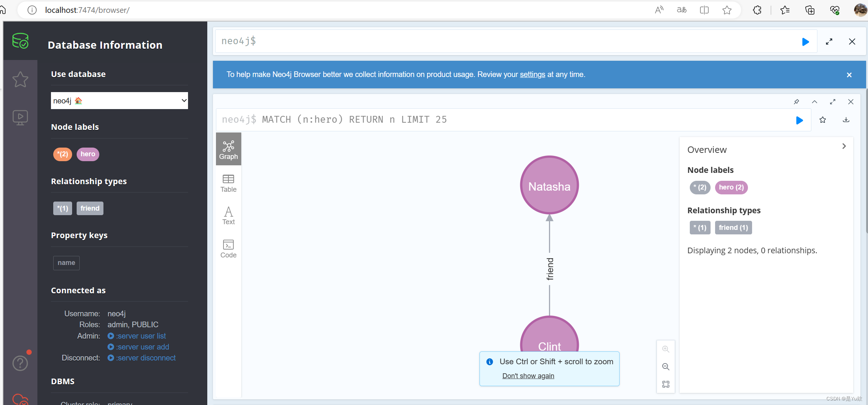Pin the query result frame
868x405 pixels.
pos(796,102)
